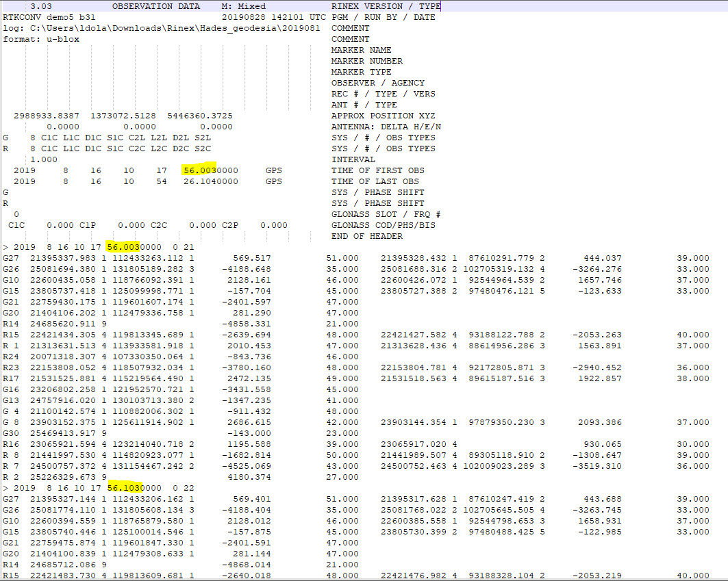Click the "format: u-blox" comment text
Viewport: 728px width, 581px height.
point(41,40)
